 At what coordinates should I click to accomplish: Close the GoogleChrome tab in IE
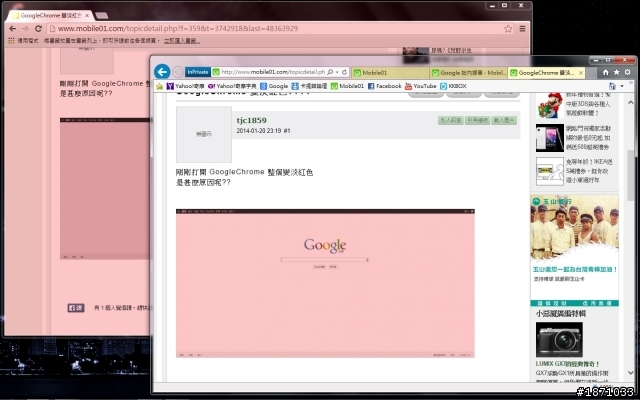tap(581, 73)
